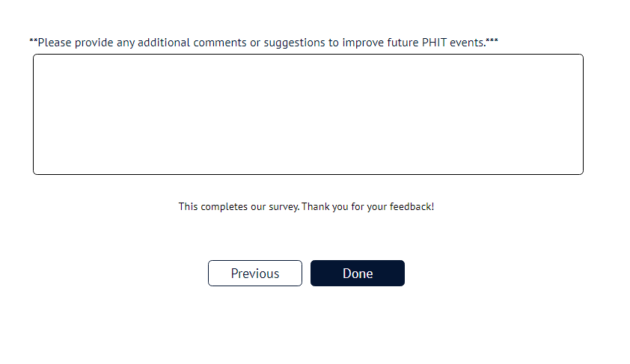Click the Done button
Image resolution: width=630 pixels, height=364 pixels.
(357, 273)
